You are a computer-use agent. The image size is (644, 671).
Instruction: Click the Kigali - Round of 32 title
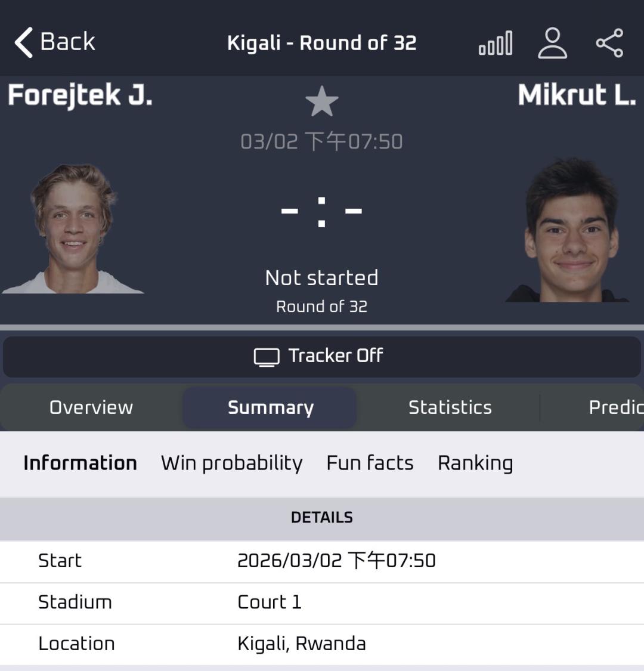click(321, 44)
